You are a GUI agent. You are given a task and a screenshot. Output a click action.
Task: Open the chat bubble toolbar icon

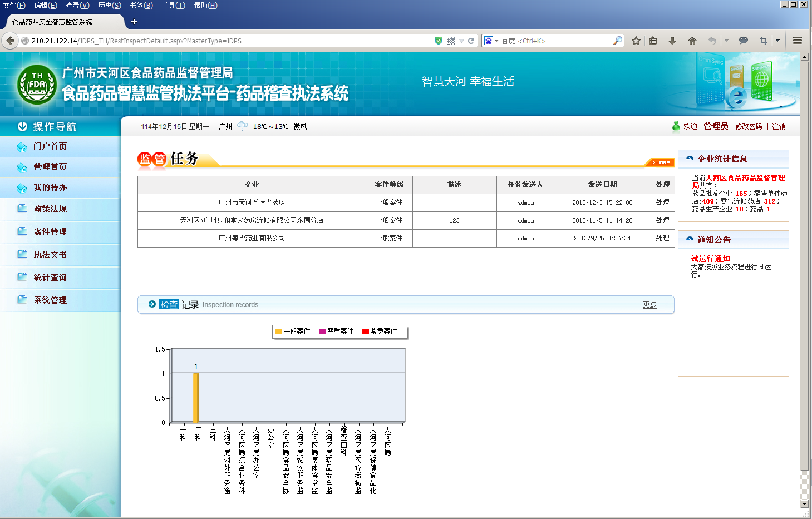[x=744, y=41]
